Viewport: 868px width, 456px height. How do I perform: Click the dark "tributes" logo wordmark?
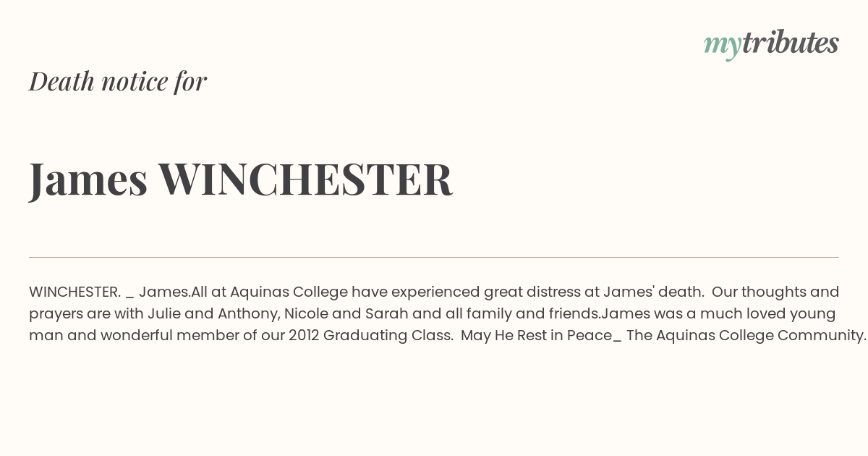[791, 43]
